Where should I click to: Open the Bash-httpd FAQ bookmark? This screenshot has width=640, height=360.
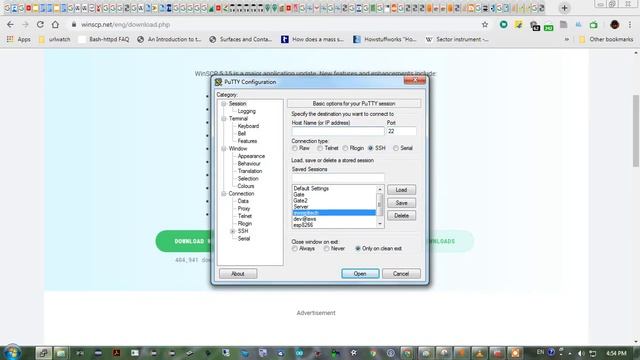tap(104, 39)
